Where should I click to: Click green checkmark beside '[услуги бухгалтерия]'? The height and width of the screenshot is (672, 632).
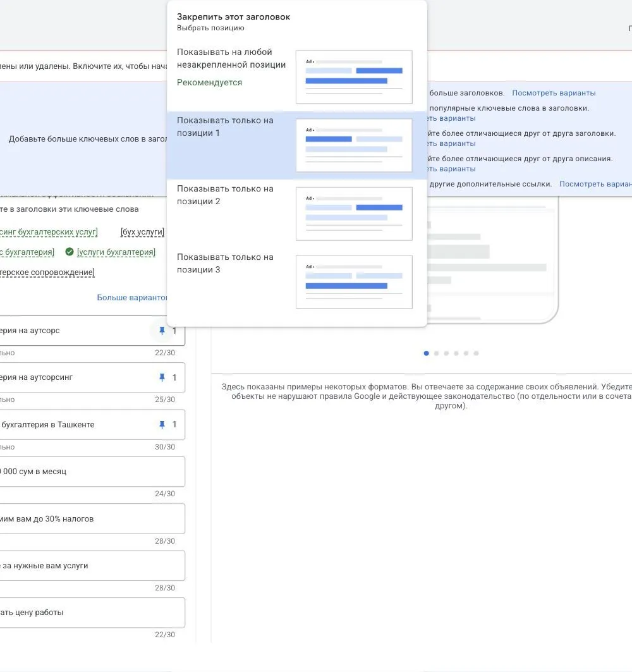pyautogui.click(x=70, y=252)
